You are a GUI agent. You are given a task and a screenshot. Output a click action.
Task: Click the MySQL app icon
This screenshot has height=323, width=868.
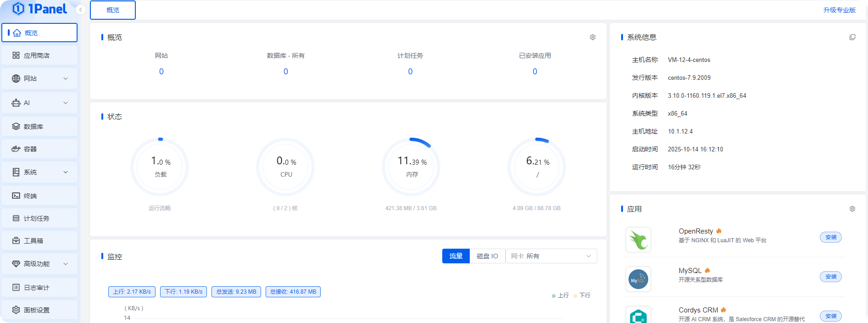[638, 279]
